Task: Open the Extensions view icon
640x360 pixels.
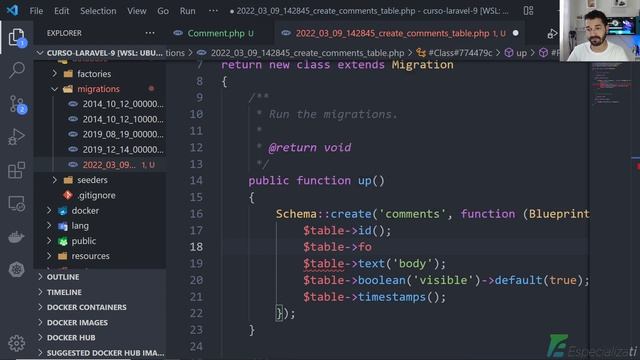Action: point(16,170)
